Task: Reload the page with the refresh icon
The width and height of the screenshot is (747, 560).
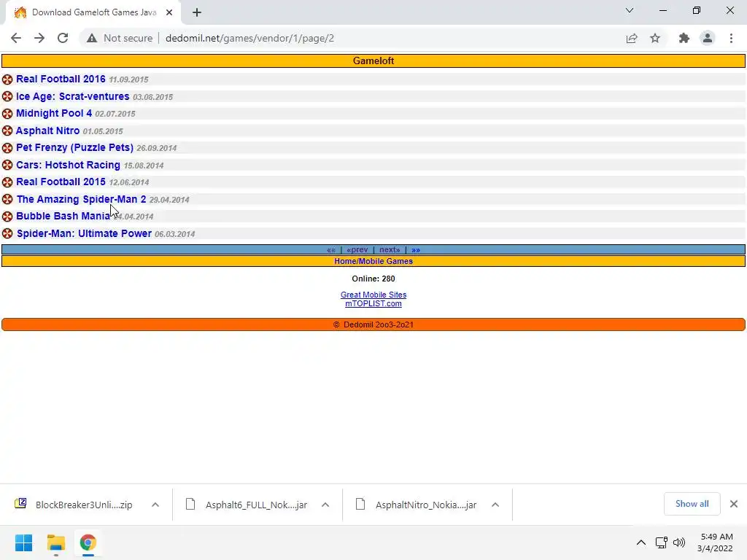Action: tap(63, 38)
